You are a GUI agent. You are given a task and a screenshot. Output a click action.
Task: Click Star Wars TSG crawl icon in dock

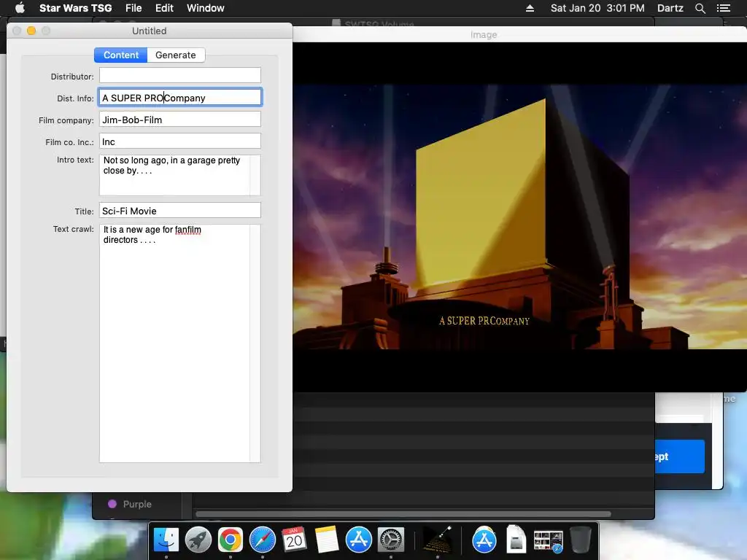(x=438, y=540)
